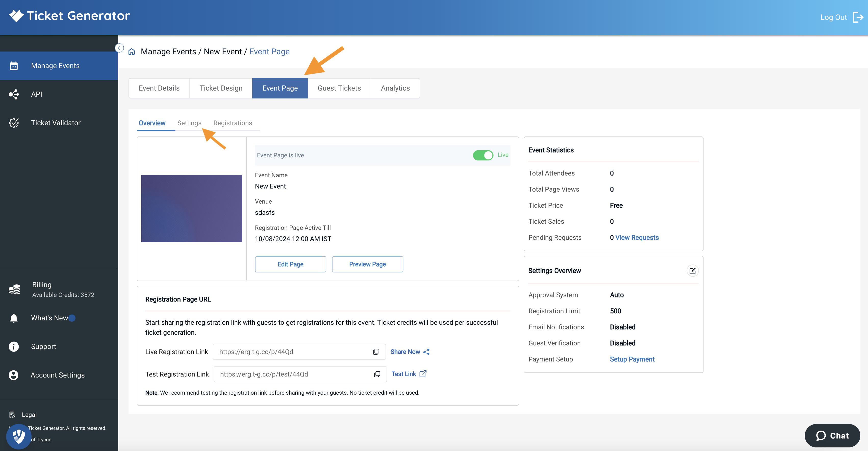Open the Ticket Validator tool
Image resolution: width=868 pixels, height=451 pixels.
(x=14, y=123)
